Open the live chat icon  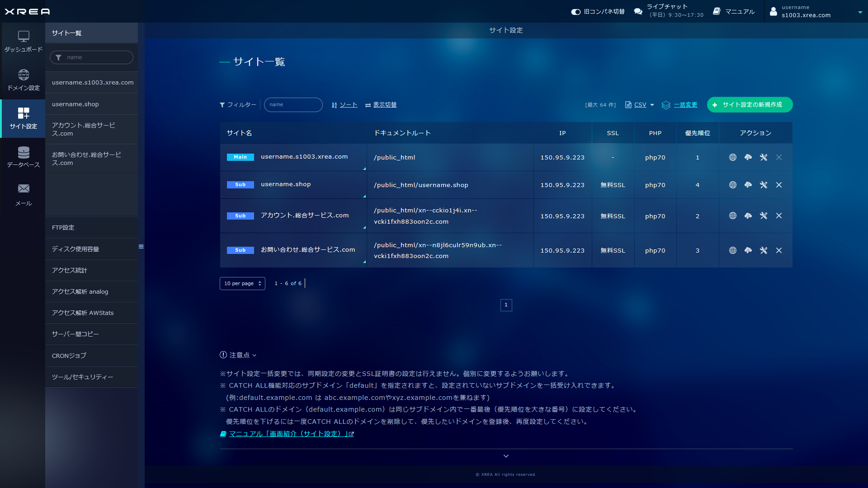638,11
